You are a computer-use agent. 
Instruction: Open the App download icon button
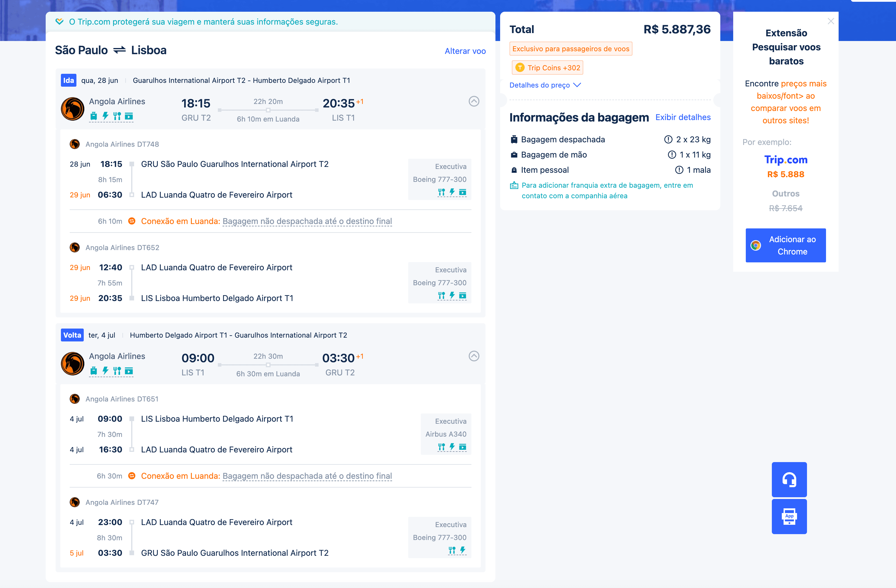click(789, 516)
